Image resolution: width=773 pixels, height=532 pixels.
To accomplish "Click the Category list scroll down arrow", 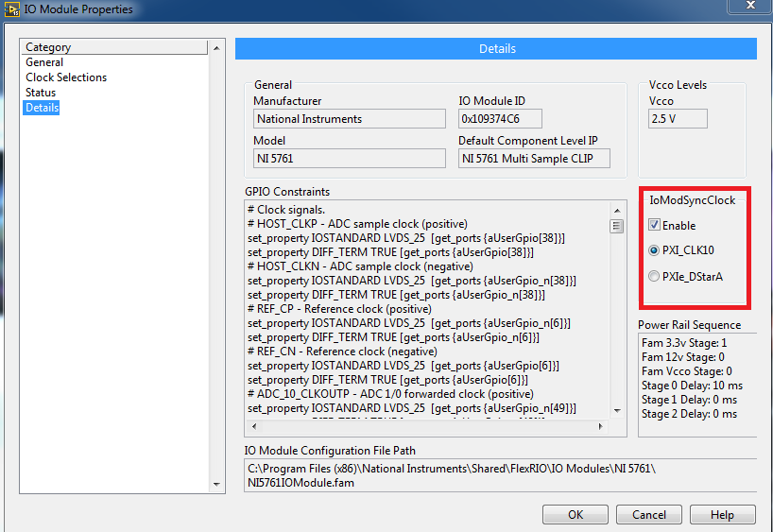I will 216,484.
